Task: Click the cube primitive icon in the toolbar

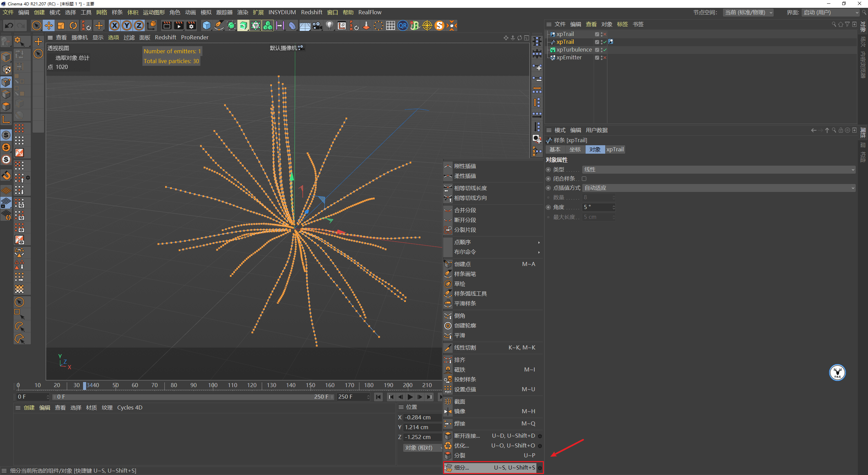Action: pos(206,25)
